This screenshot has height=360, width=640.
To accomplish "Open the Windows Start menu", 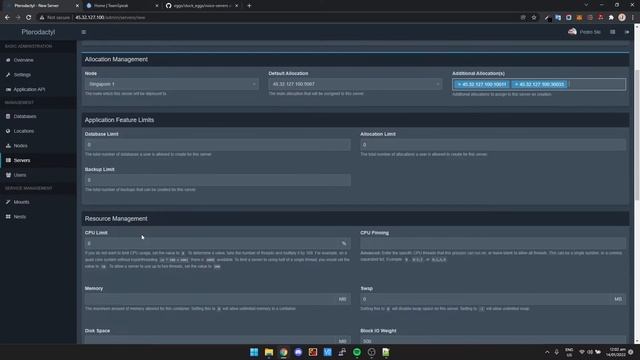I will point(254,352).
